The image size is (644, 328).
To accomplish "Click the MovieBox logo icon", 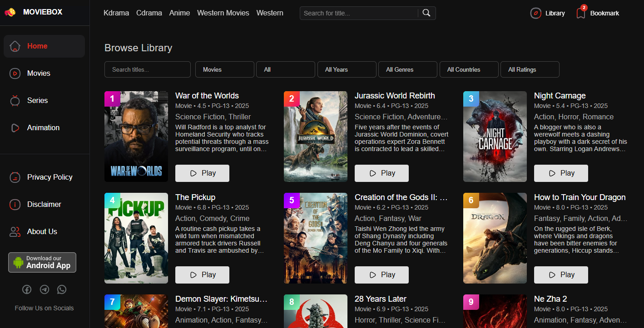I will (x=10, y=13).
